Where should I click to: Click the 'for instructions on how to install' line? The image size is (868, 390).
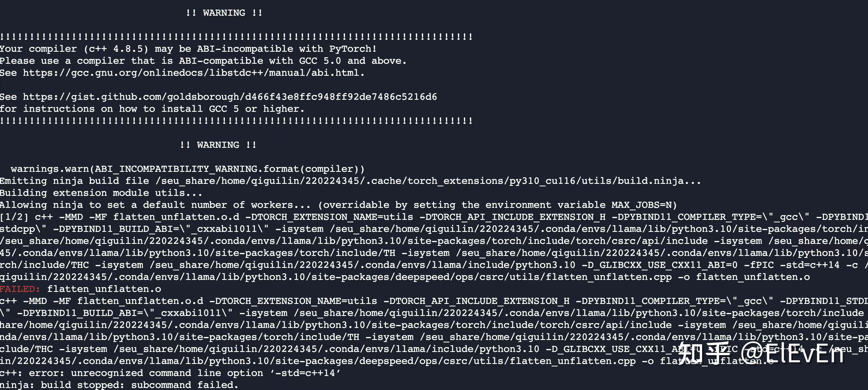click(152, 109)
